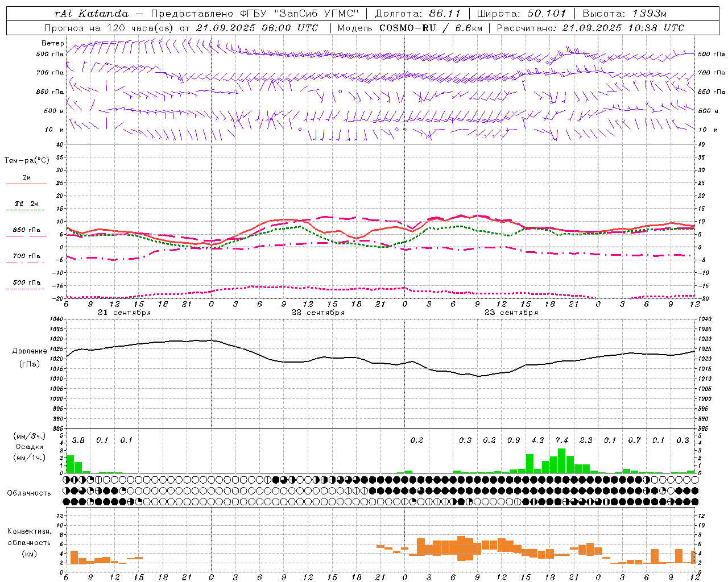Click the '21 сентября' date label

[x=124, y=313]
